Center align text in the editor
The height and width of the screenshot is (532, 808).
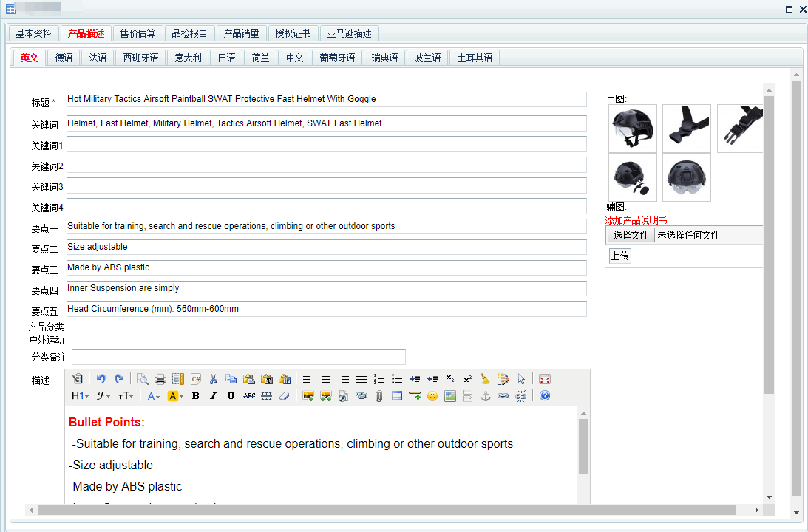click(x=326, y=379)
